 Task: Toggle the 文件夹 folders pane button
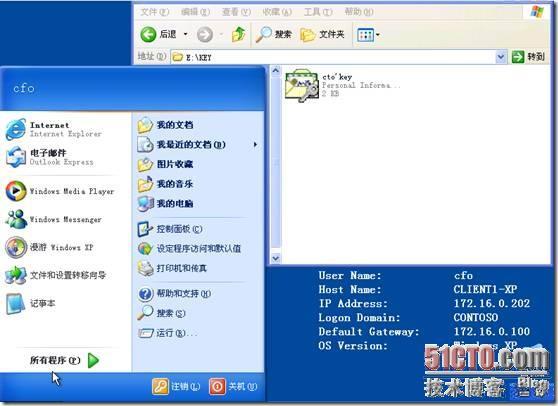tap(322, 35)
